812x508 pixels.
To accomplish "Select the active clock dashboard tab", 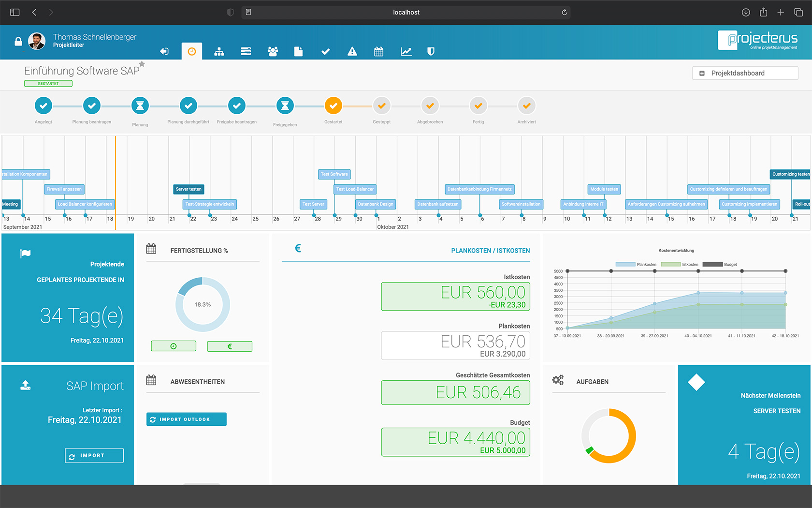I will coord(192,51).
